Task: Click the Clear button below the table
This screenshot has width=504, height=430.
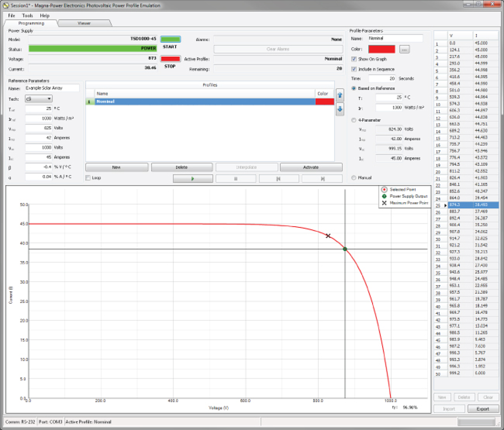Action: (x=488, y=397)
